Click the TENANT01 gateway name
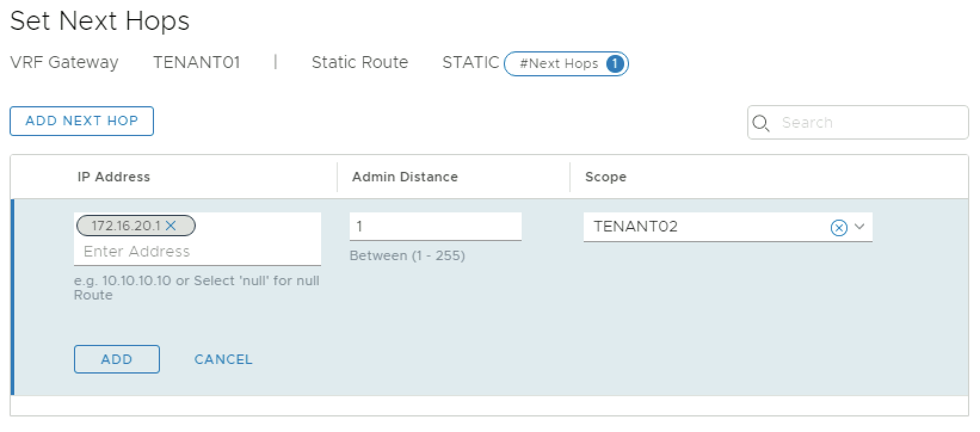980x432 pixels. coord(196,63)
